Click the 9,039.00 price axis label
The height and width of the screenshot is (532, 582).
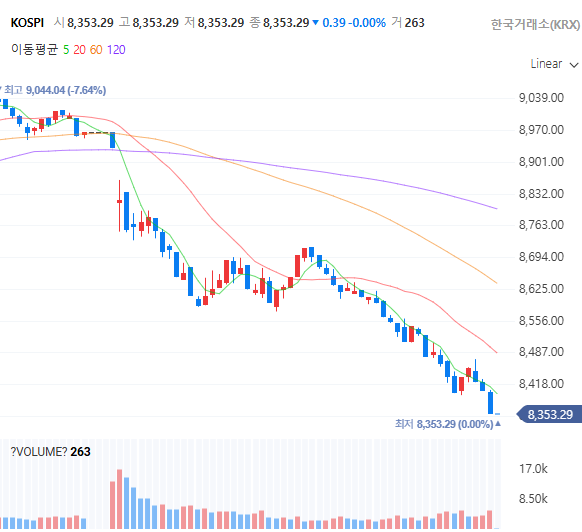click(x=541, y=98)
